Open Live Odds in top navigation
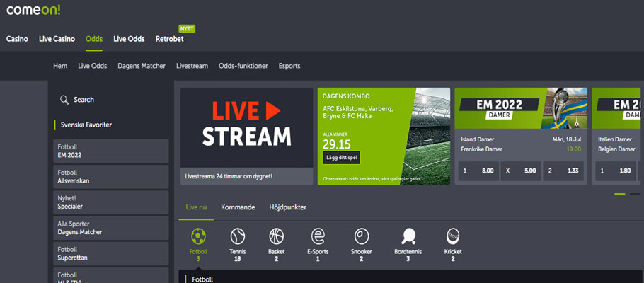Screen dimensions: 644x283 click(129, 39)
